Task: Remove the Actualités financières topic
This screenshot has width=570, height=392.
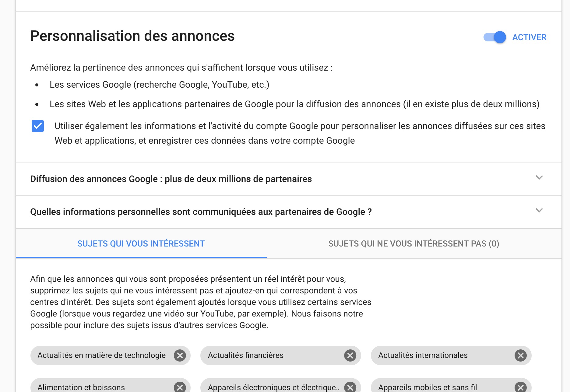Action: click(350, 355)
